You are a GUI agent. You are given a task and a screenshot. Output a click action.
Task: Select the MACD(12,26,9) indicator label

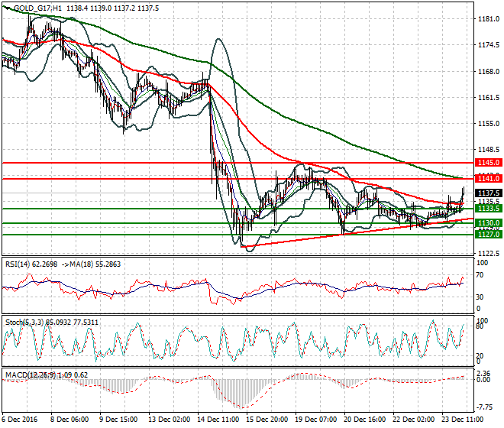(31, 375)
